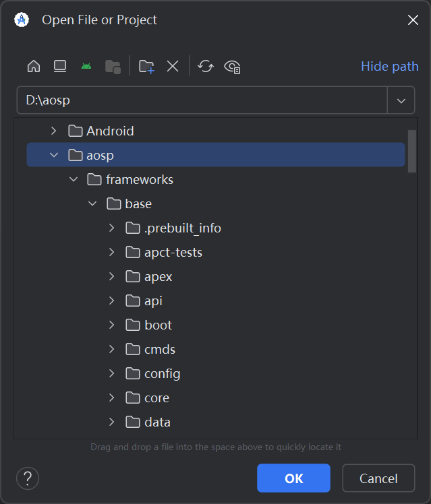Viewport: 431px width, 504px height.
Task: Select the boot folder
Action: pos(148,325)
